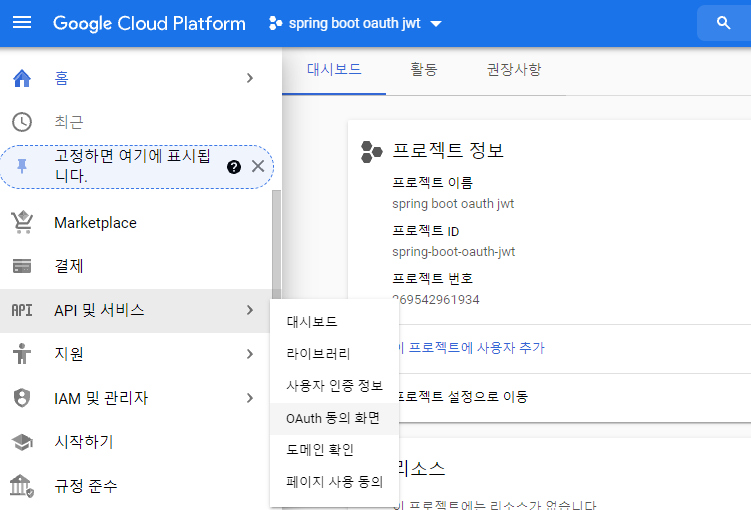This screenshot has width=751, height=510.
Task: Open Marketplace from the sidebar
Action: tap(95, 223)
